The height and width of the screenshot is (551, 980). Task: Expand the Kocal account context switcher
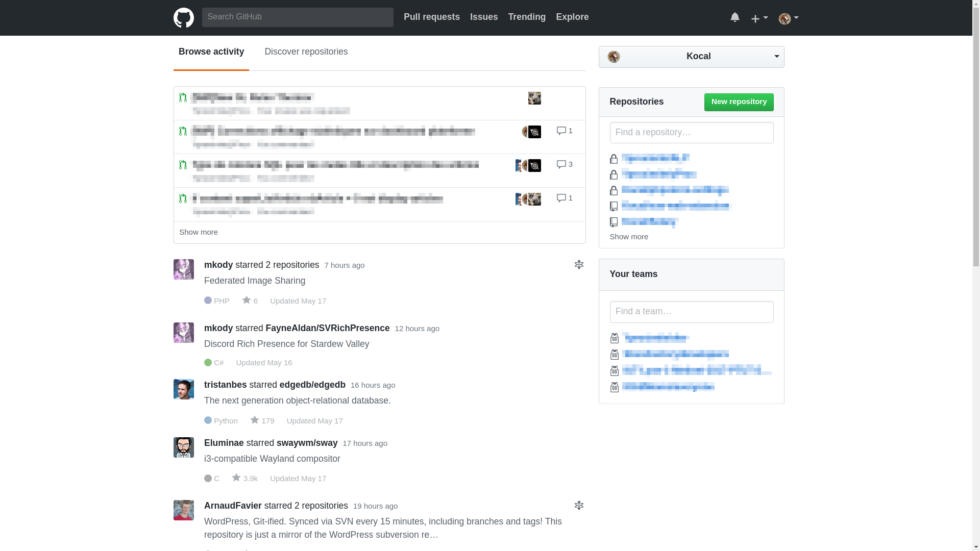(x=691, y=57)
